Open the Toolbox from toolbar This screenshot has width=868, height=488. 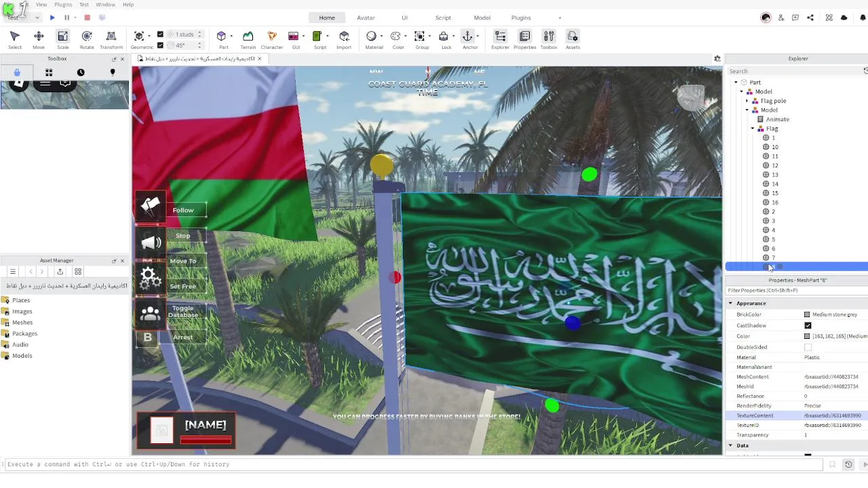coord(549,40)
